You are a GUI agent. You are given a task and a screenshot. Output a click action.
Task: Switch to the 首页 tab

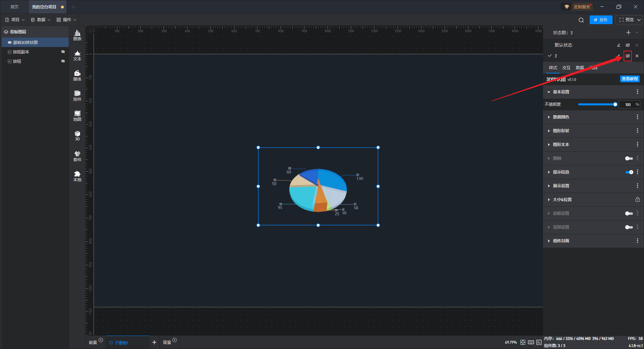14,7
